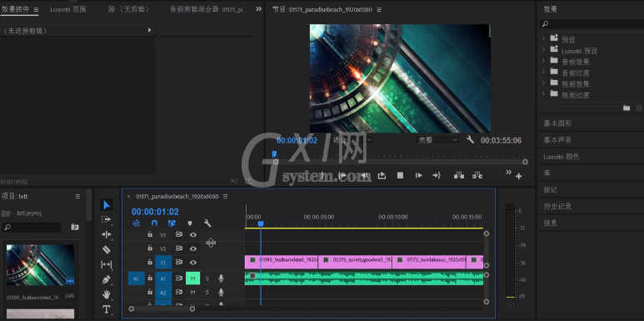Click the Lift button

coord(459,175)
